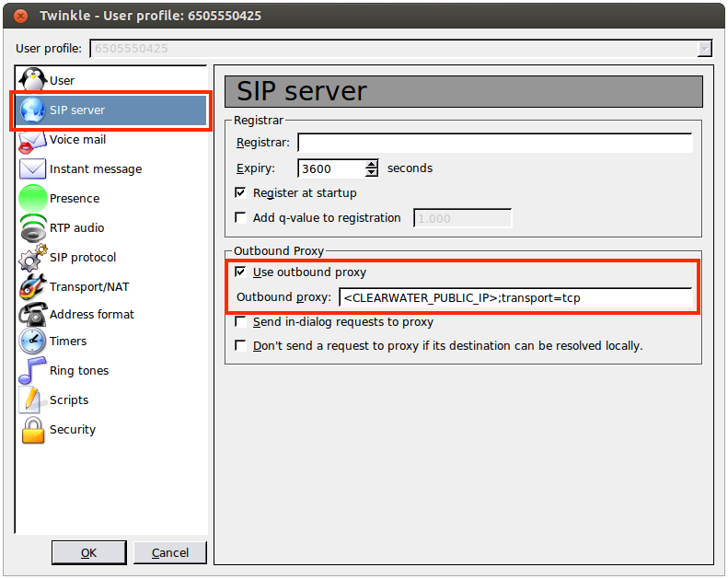Enable Send in-dialog requests to proxy
728x579 pixels.
(241, 322)
